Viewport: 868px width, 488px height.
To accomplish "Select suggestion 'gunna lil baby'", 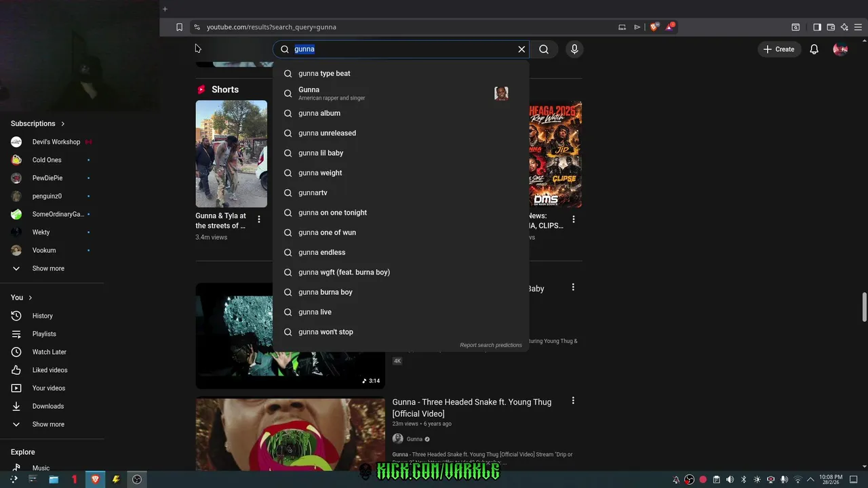I will coord(401,153).
